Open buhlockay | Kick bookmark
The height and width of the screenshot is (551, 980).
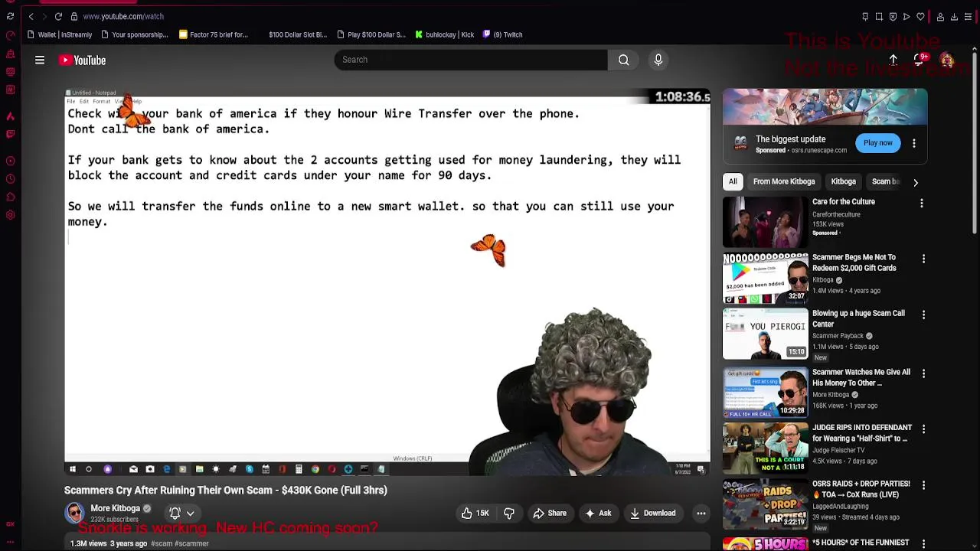coord(444,34)
